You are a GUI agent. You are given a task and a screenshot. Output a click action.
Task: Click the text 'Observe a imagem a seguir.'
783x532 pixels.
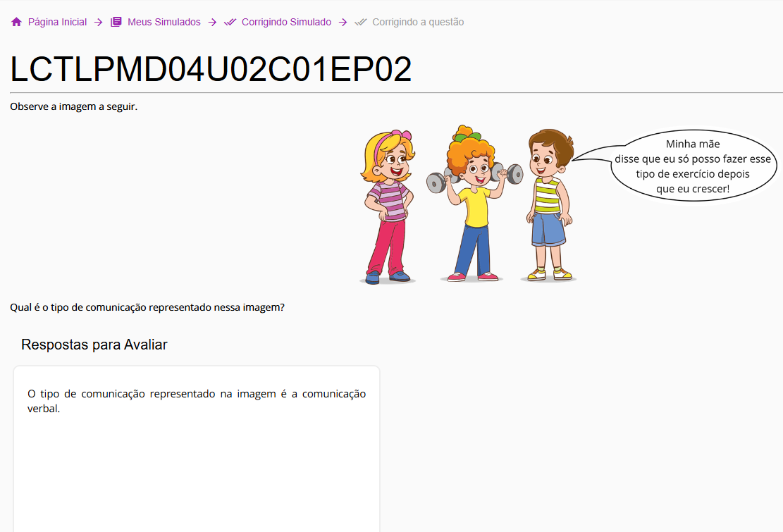(73, 107)
